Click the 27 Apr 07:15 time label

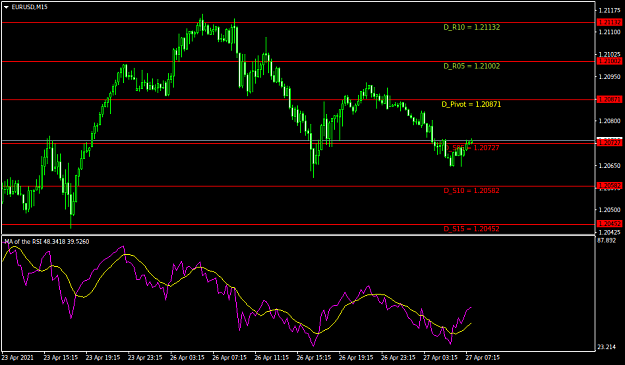tap(483, 357)
